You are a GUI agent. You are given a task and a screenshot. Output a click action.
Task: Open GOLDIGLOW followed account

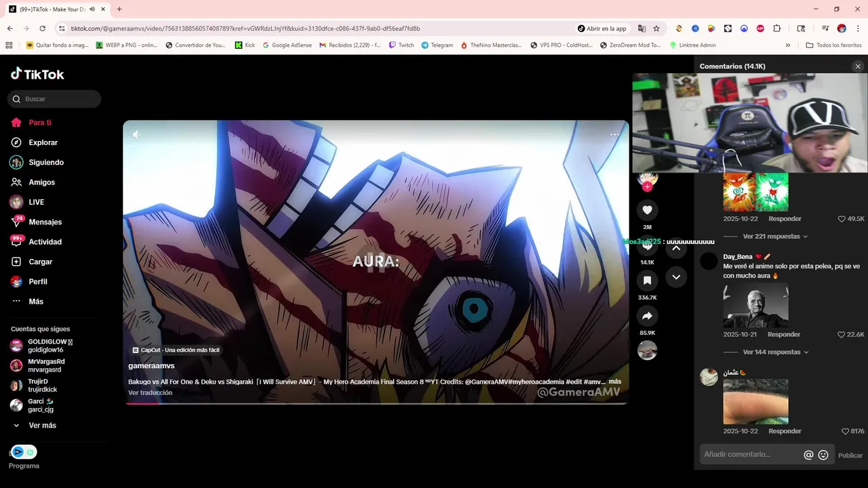[41, 346]
